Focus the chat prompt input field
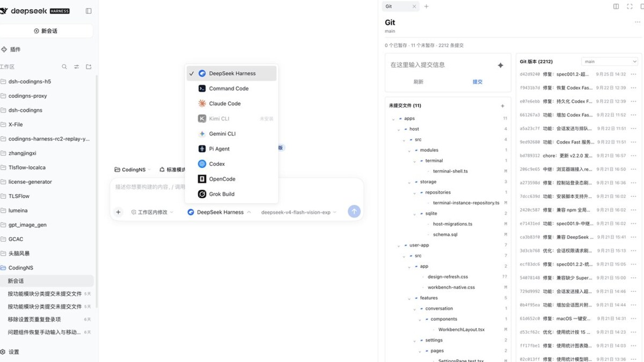This screenshot has height=362, width=644. 236,187
